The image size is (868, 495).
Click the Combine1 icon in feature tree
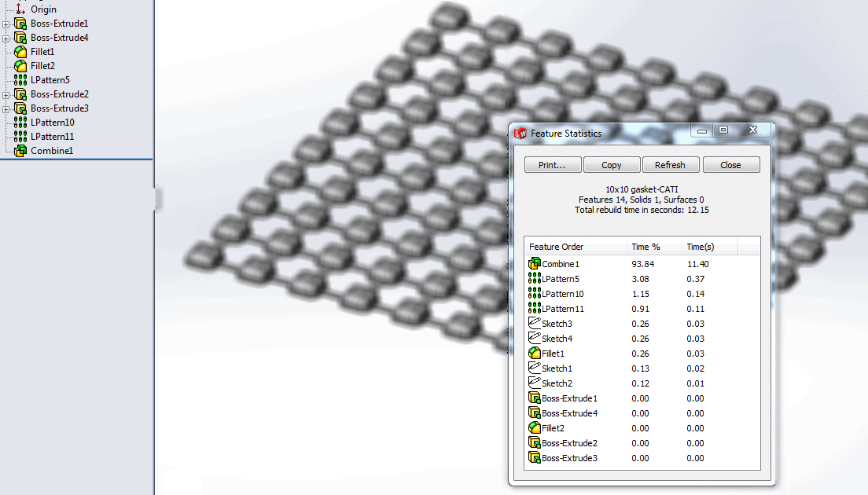pyautogui.click(x=20, y=150)
